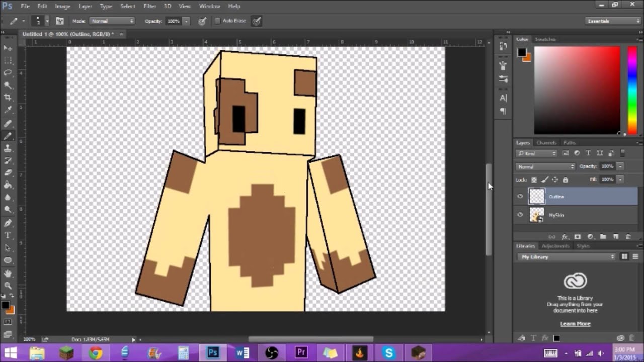Select the Ellipse shape tool
This screenshot has width=644, height=362.
point(8,260)
